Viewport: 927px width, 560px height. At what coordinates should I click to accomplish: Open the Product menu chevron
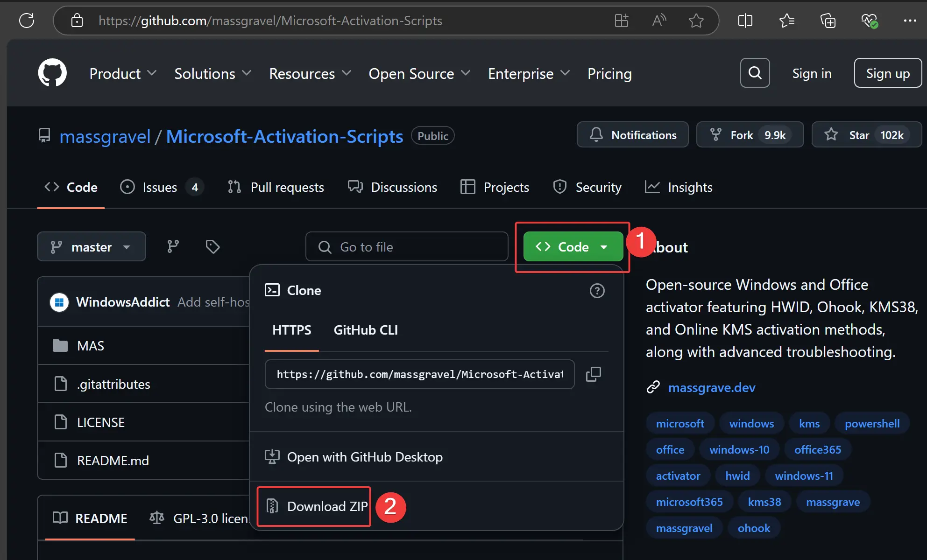click(x=152, y=73)
